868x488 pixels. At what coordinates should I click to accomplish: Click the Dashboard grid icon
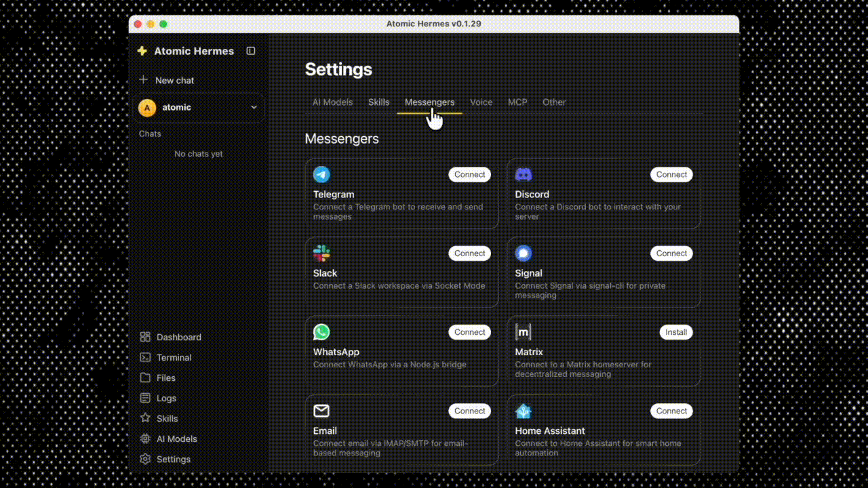coord(145,337)
